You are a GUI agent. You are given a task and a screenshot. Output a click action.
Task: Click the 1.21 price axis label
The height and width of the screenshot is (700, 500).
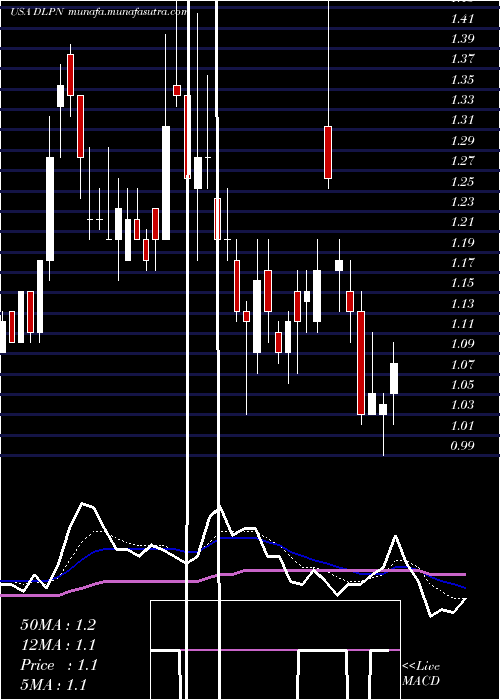(x=462, y=222)
